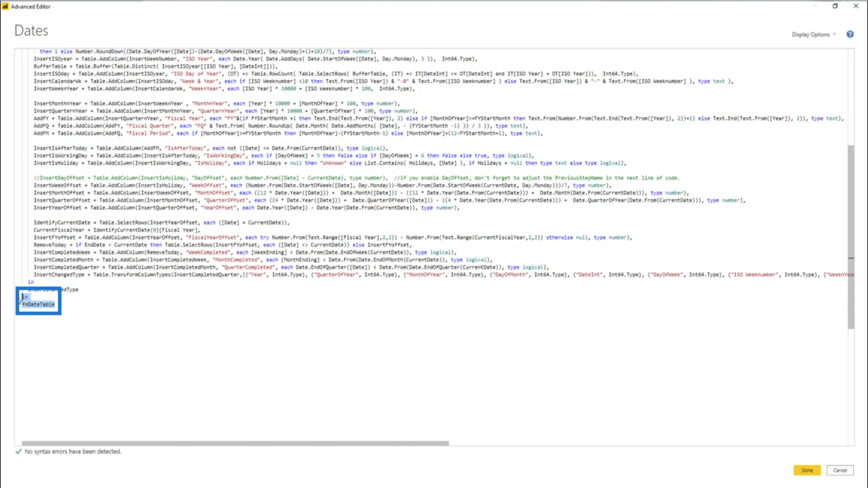
Task: Click 'CurrentFiscalYear' at the line start
Action: pos(59,230)
